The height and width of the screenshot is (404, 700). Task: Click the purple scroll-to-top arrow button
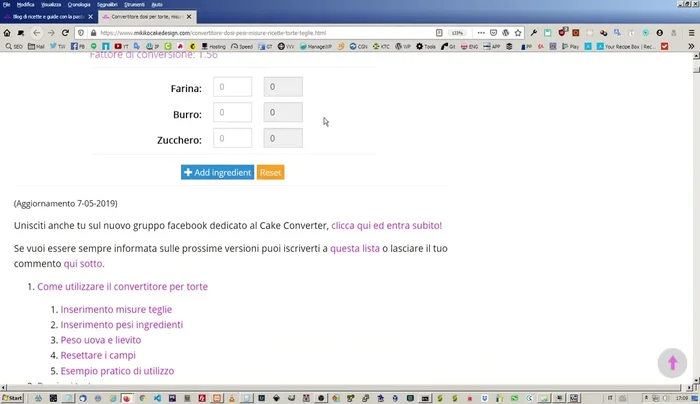pos(672,362)
